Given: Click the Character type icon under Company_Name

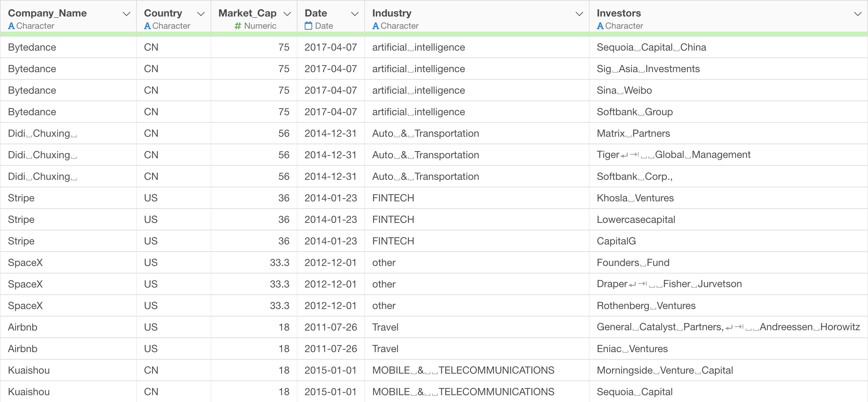Looking at the screenshot, I should click(11, 26).
